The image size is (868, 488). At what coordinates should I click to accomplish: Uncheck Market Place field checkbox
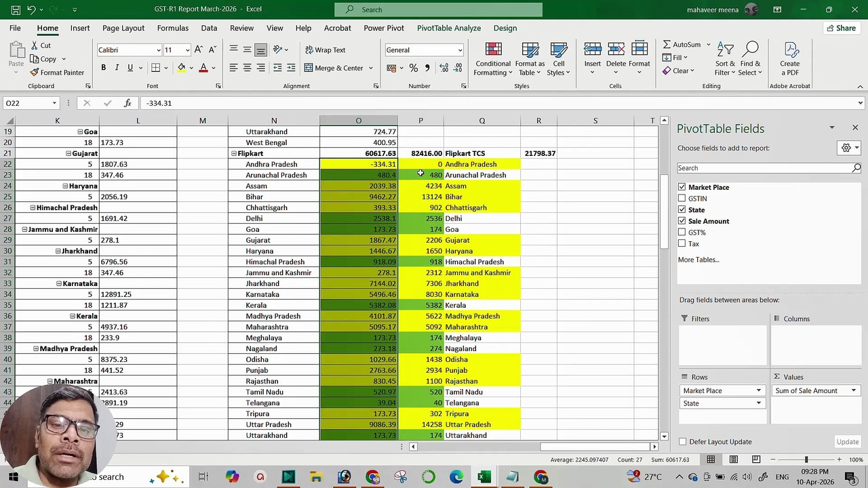coord(682,187)
